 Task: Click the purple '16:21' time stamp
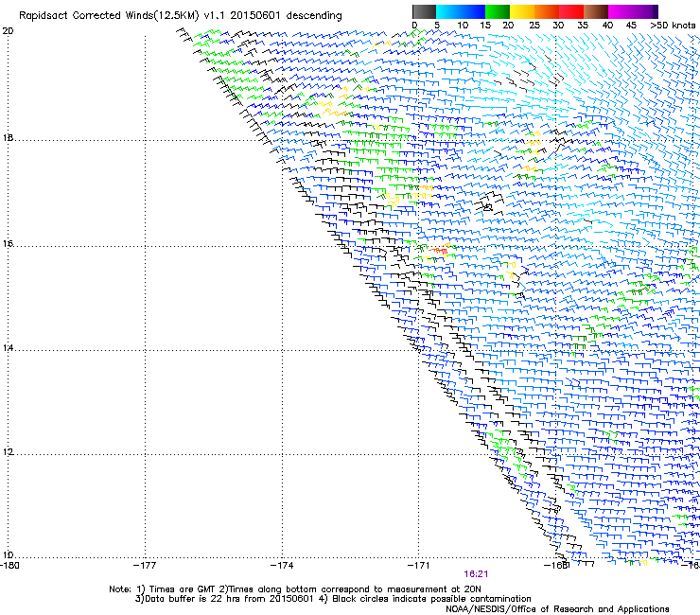[x=476, y=574]
